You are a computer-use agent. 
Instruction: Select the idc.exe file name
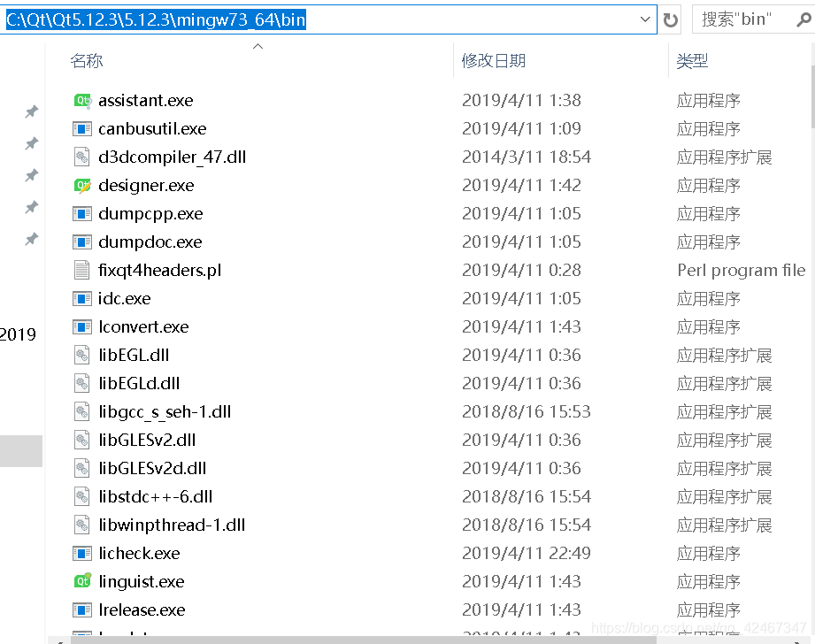click(124, 298)
